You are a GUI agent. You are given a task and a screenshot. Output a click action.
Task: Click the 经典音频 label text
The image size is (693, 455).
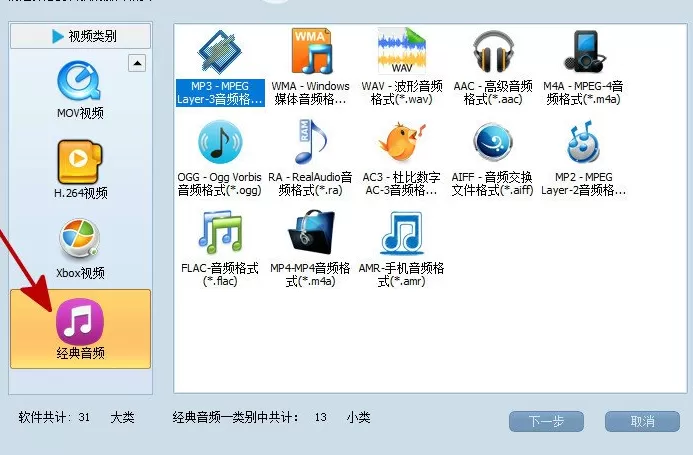[80, 353]
